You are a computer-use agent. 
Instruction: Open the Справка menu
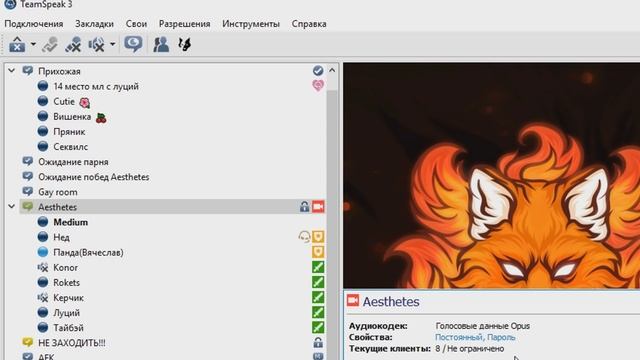(x=309, y=24)
